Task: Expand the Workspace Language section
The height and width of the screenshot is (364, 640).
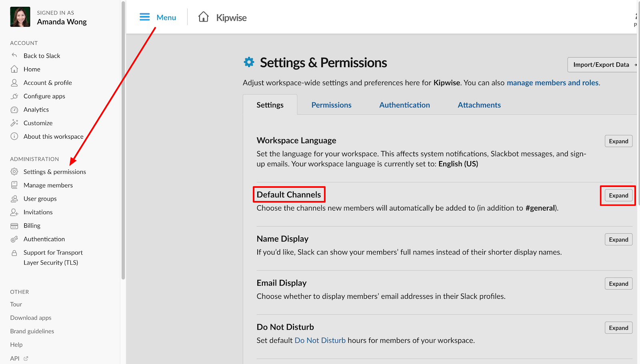Action: [618, 141]
